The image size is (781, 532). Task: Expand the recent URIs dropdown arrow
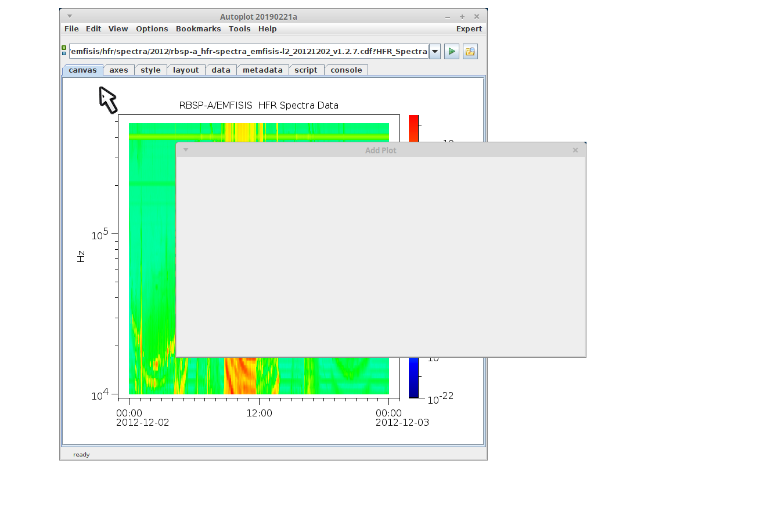pyautogui.click(x=435, y=52)
